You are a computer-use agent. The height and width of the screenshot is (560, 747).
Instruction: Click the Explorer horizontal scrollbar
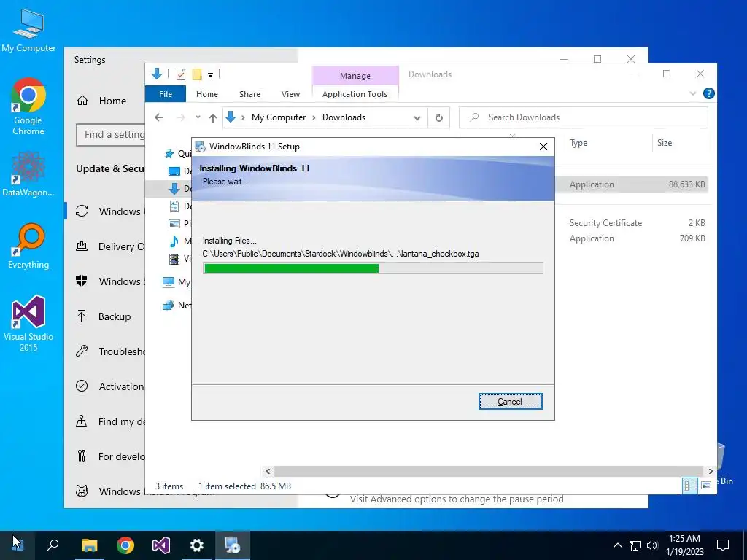[488, 472]
